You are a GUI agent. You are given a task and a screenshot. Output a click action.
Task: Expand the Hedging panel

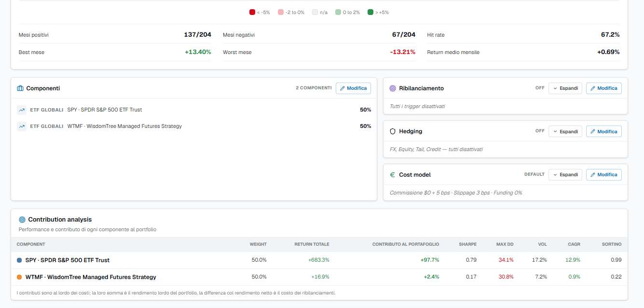click(x=565, y=131)
